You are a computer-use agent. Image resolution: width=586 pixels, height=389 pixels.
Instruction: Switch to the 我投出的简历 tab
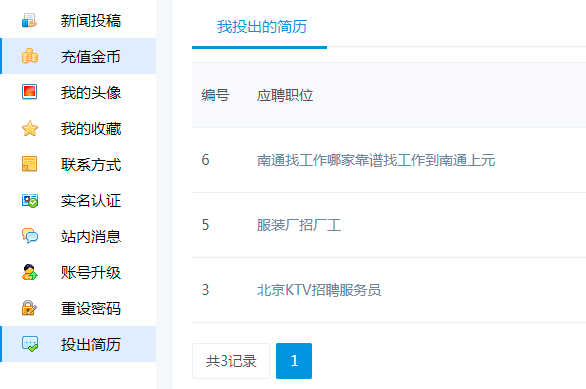[262, 27]
